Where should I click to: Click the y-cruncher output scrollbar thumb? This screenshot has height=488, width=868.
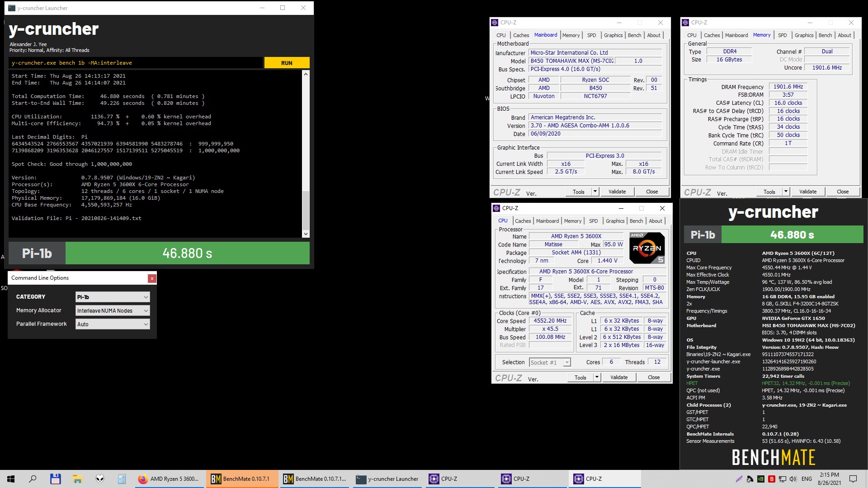pos(306,210)
